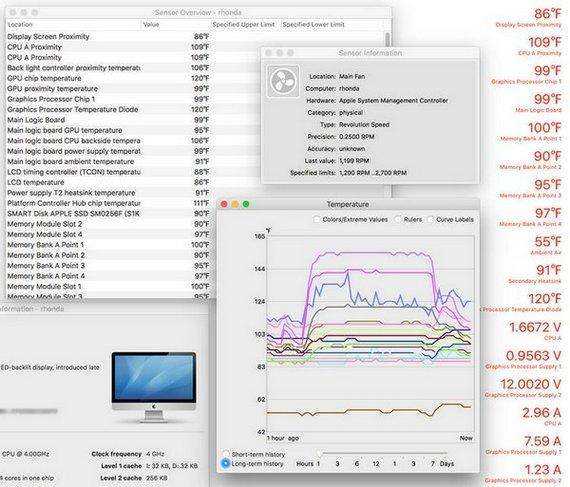Viewport: 570px width, 487px height.
Task: Select the Platform Controller Hub chip temperature row
Action: [x=108, y=203]
